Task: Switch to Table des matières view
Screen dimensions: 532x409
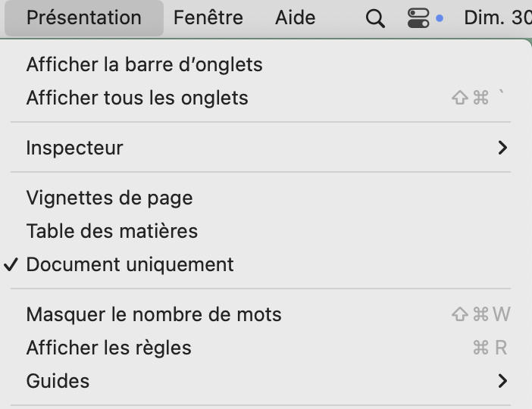Action: (111, 231)
